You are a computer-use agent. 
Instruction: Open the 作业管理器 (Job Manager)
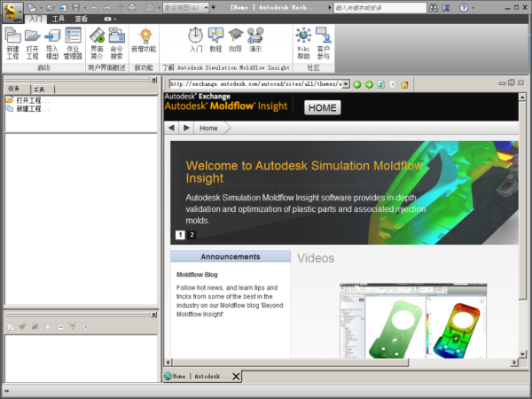click(x=73, y=43)
